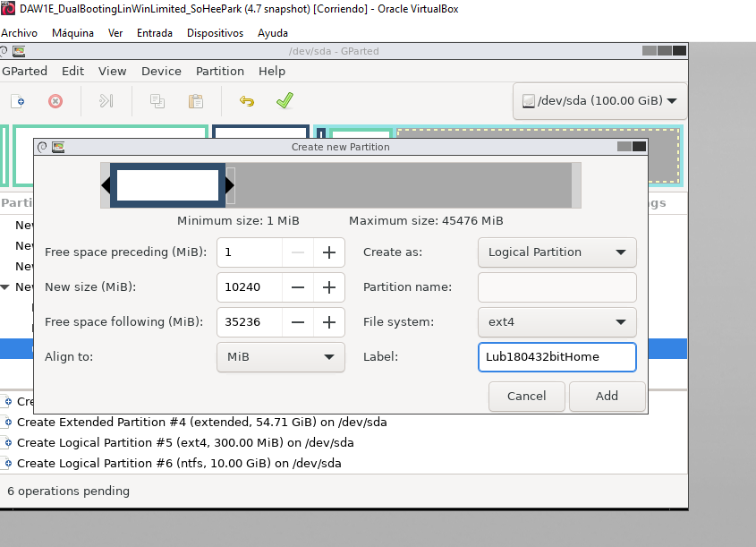
Task: Click the Copy partition toolbar icon
Action: [157, 101]
